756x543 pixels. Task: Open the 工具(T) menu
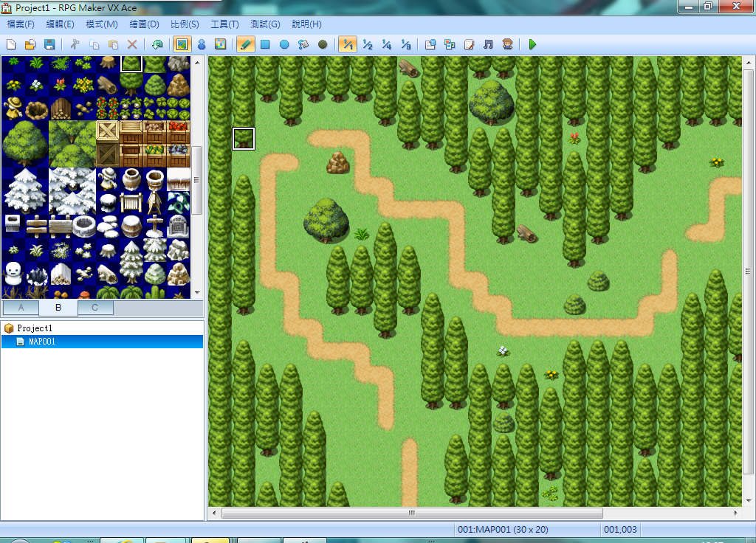(x=224, y=24)
